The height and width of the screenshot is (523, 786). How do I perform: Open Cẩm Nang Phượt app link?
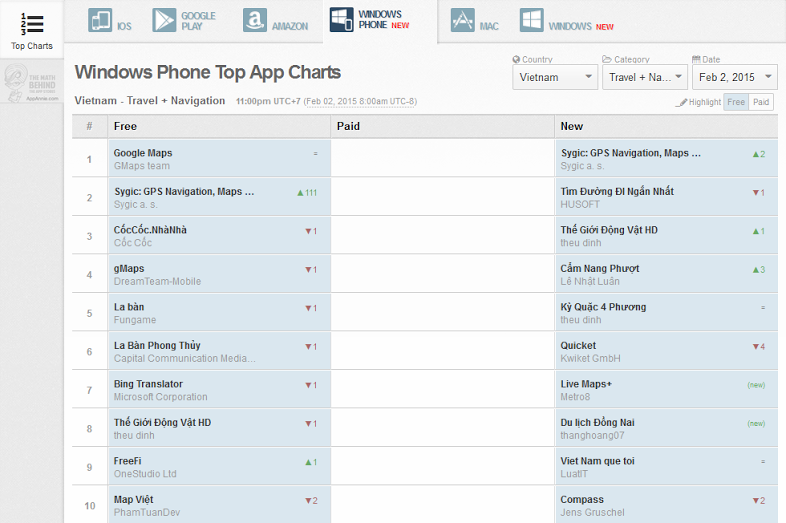tap(600, 268)
